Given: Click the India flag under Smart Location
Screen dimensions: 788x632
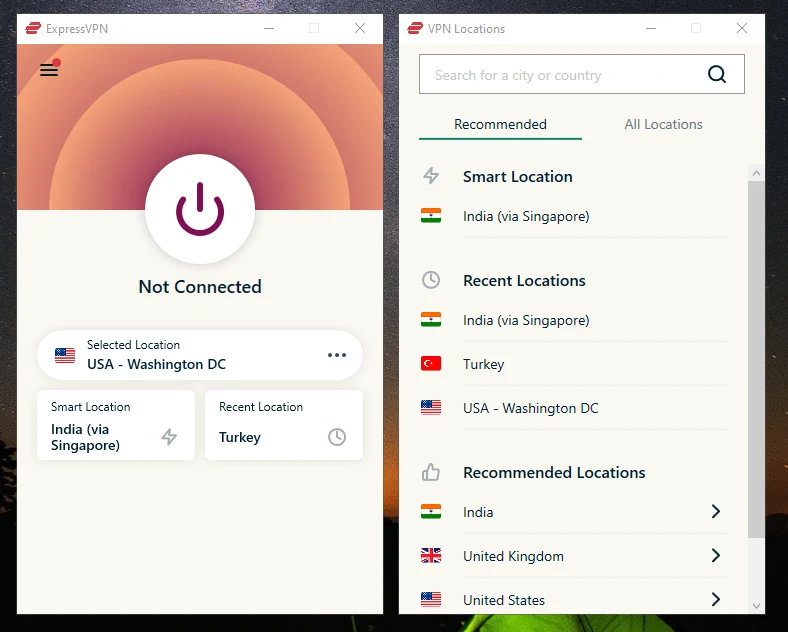Looking at the screenshot, I should point(431,216).
